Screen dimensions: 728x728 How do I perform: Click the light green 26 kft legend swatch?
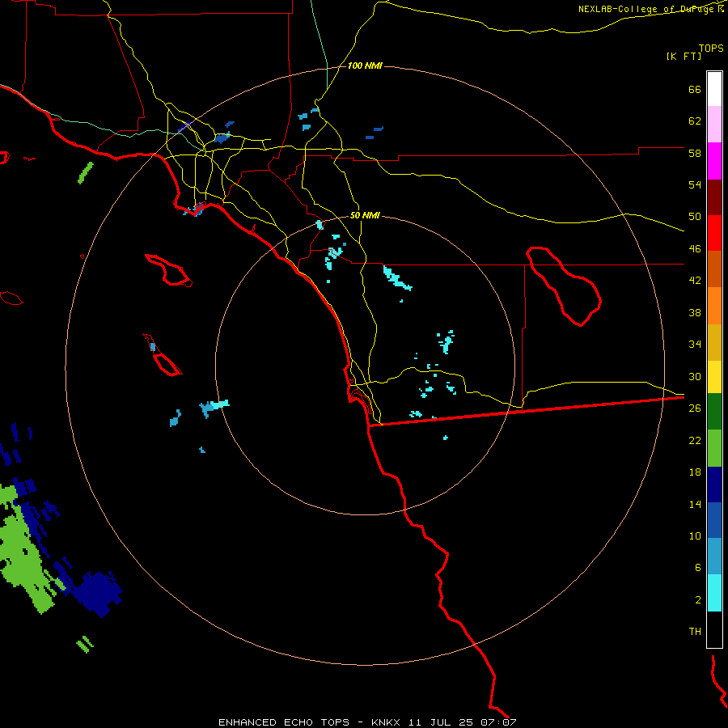714,448
